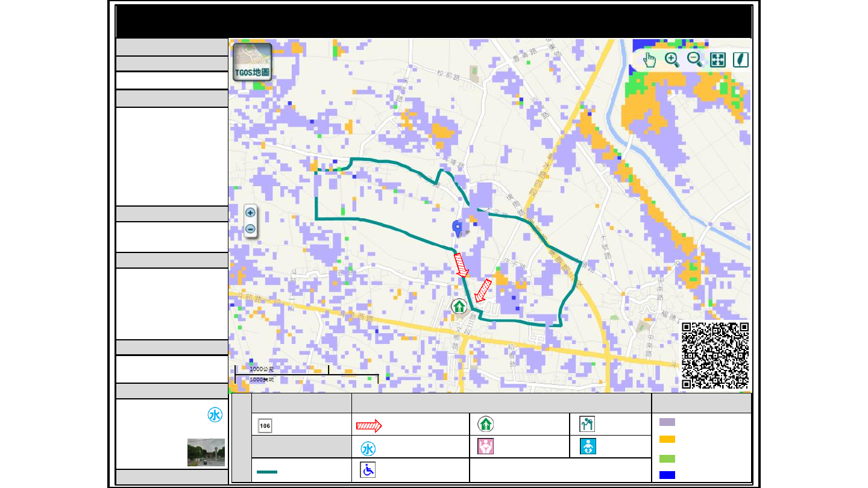Open the TGOS地圖 basemap switcher
Image resolution: width=868 pixels, height=488 pixels.
[253, 62]
